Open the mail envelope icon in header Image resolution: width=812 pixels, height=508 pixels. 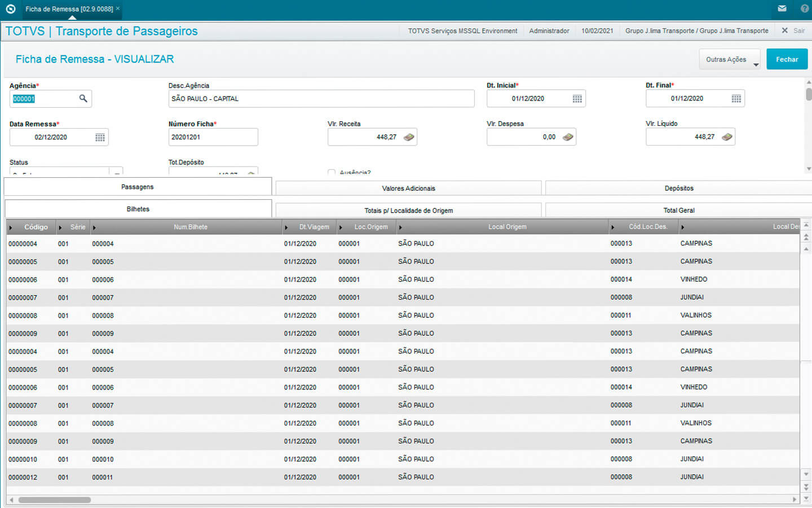[782, 8]
